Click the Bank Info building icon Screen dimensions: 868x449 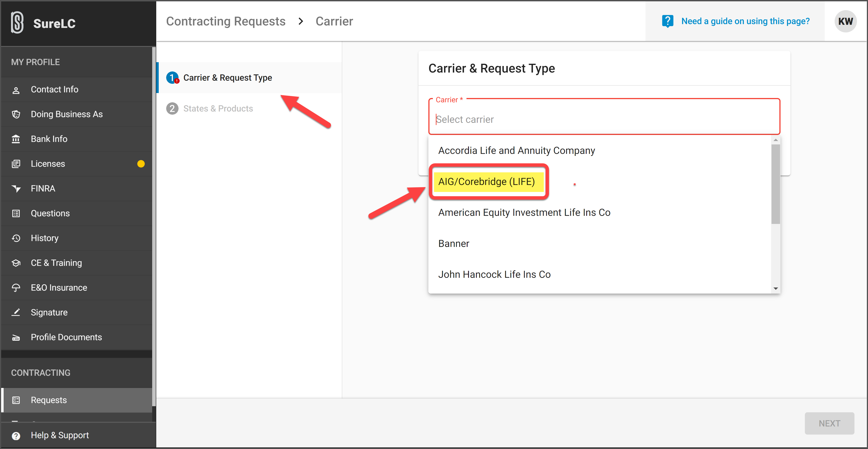16,139
